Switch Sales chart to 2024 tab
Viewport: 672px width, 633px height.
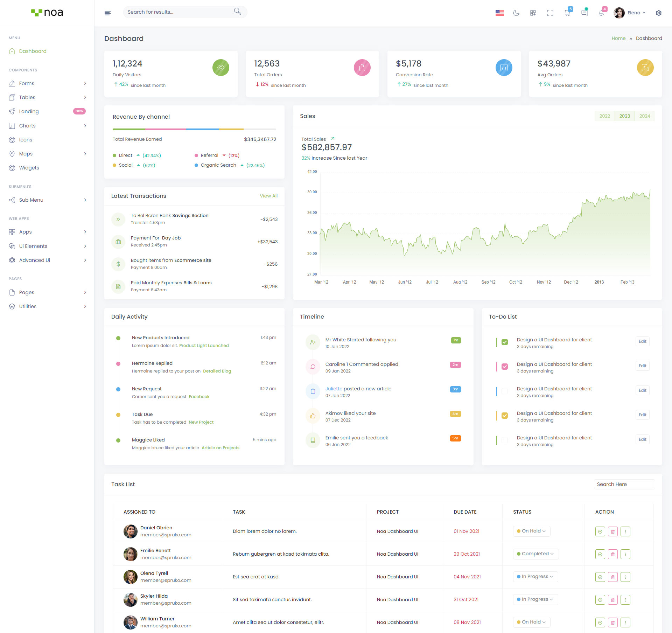(x=644, y=116)
